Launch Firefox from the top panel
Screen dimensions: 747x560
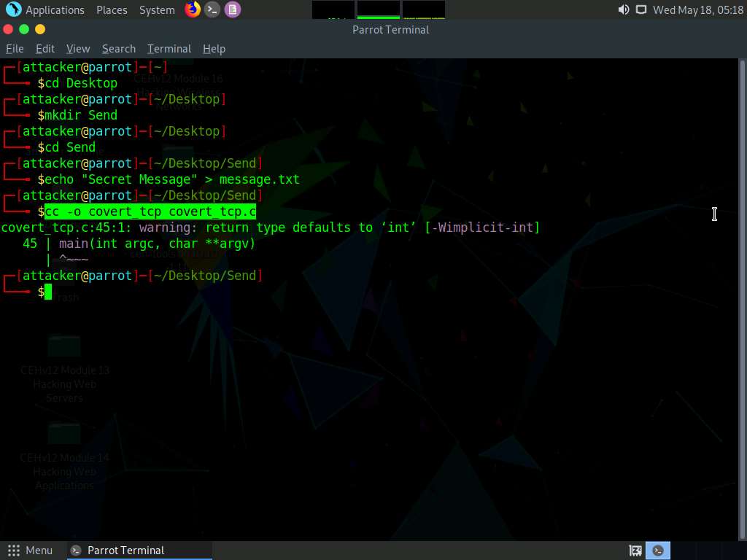[193, 9]
